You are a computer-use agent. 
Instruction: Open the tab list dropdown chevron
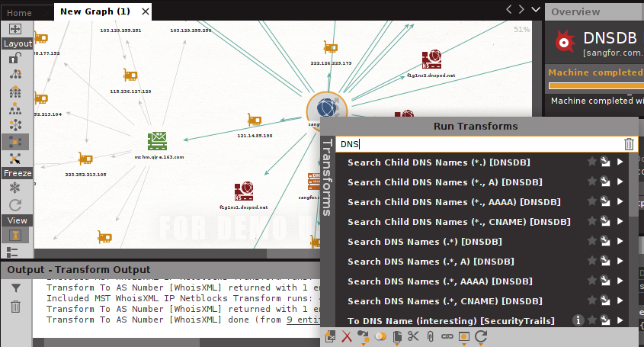pos(536,9)
